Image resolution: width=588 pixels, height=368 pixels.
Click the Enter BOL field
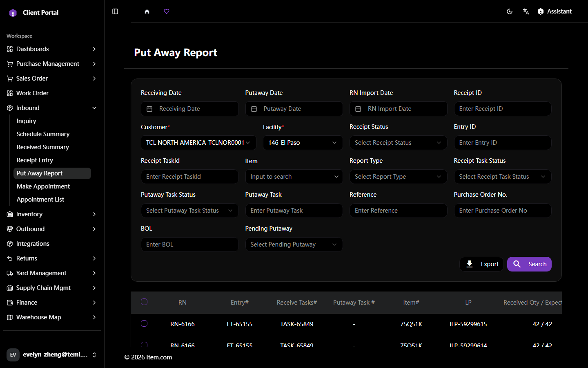tap(189, 245)
